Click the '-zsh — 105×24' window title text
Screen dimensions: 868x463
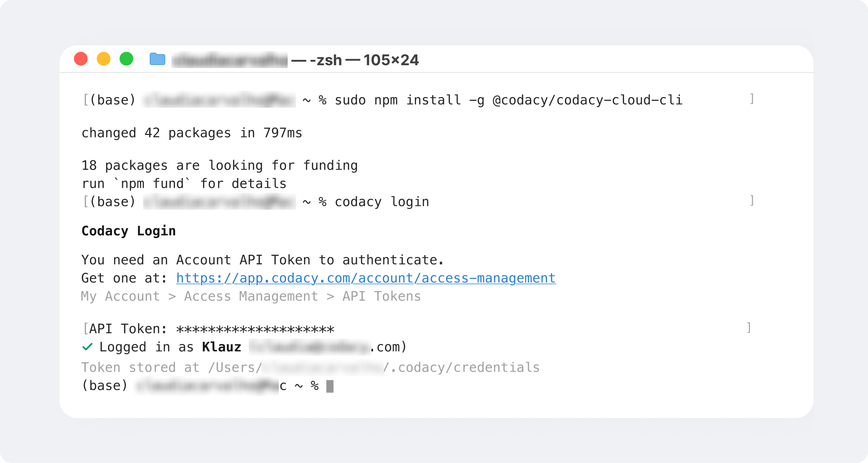point(364,60)
